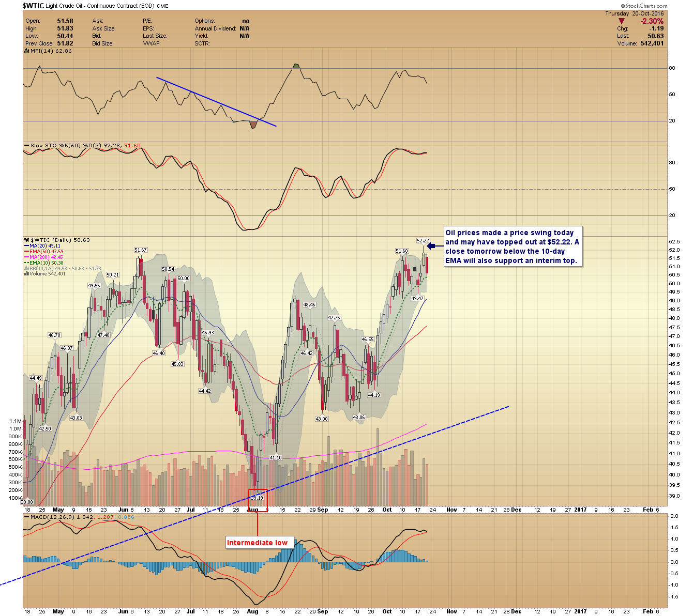Click the Chg value -1.19
Screen dimensions: 693x616
coord(657,28)
